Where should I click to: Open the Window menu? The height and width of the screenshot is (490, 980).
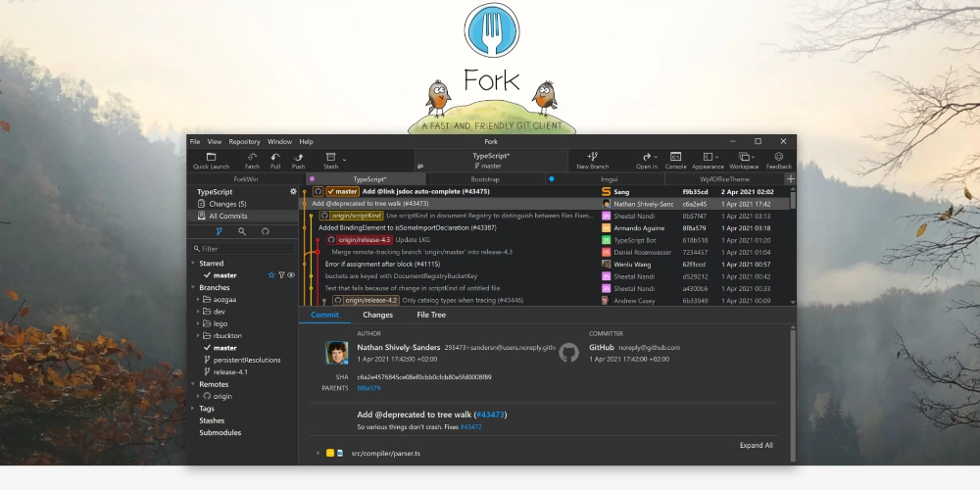coord(280,142)
